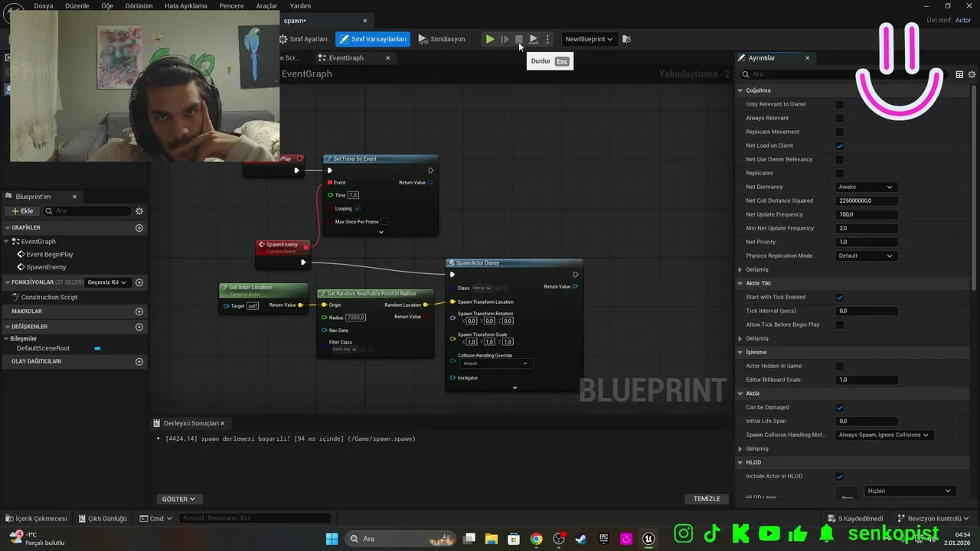Click Sınıf Varsayılanları button
This screenshot has width=980, height=551.
pos(373,39)
